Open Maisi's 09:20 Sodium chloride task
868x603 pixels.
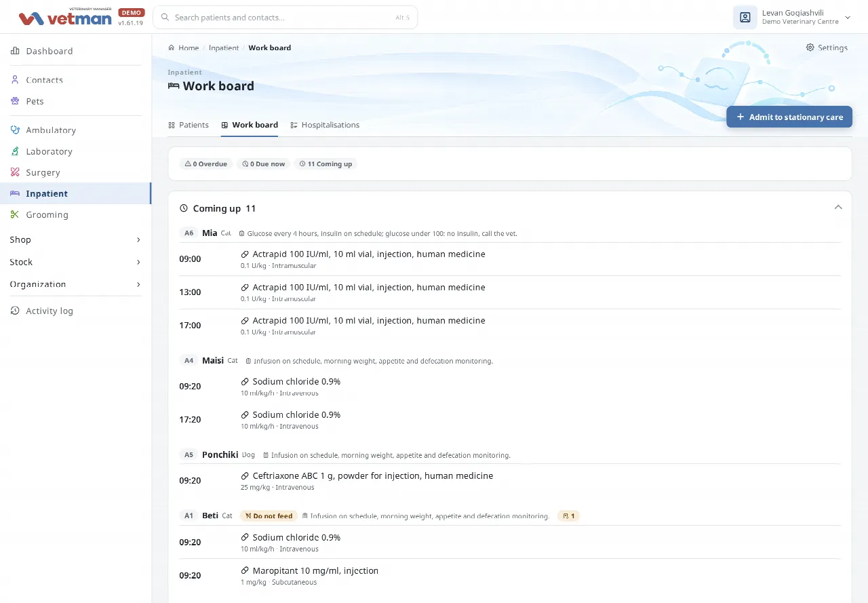(x=510, y=387)
